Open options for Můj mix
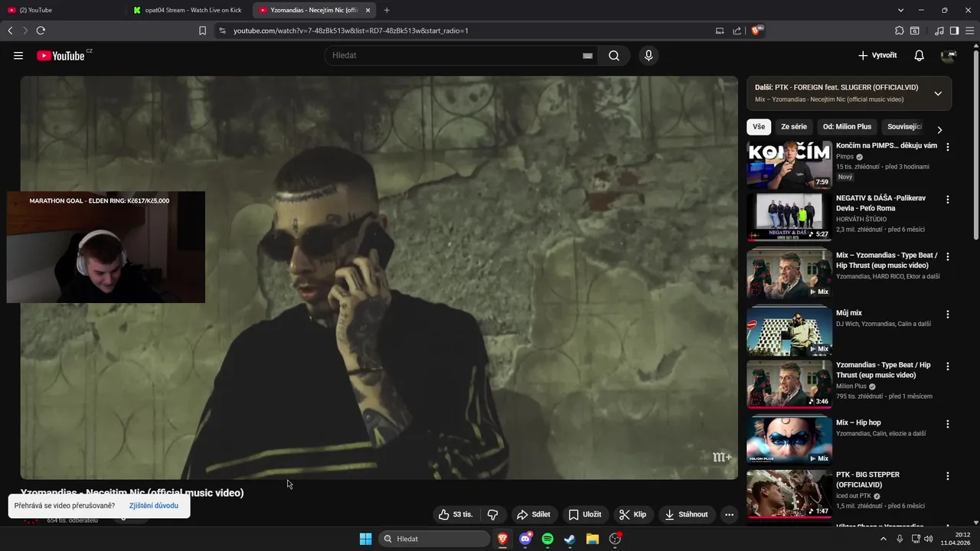 coord(948,315)
